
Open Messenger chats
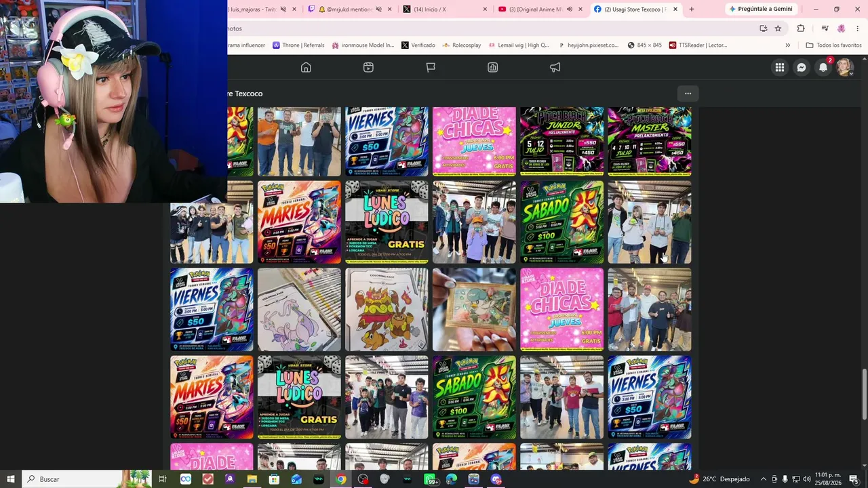coord(802,67)
